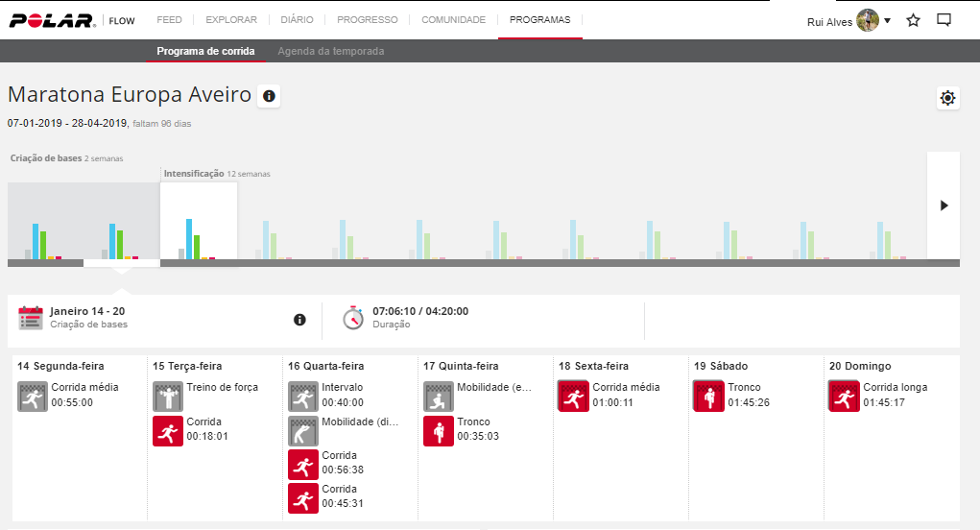Click the calendar icon for Janeiro 14 - 20
This screenshot has height=530, width=980.
point(31,318)
